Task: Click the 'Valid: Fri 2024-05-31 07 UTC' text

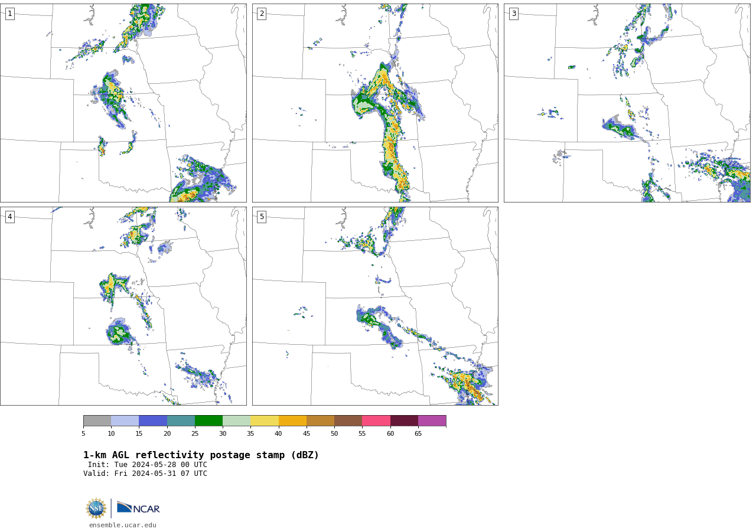Action: pyautogui.click(x=145, y=474)
